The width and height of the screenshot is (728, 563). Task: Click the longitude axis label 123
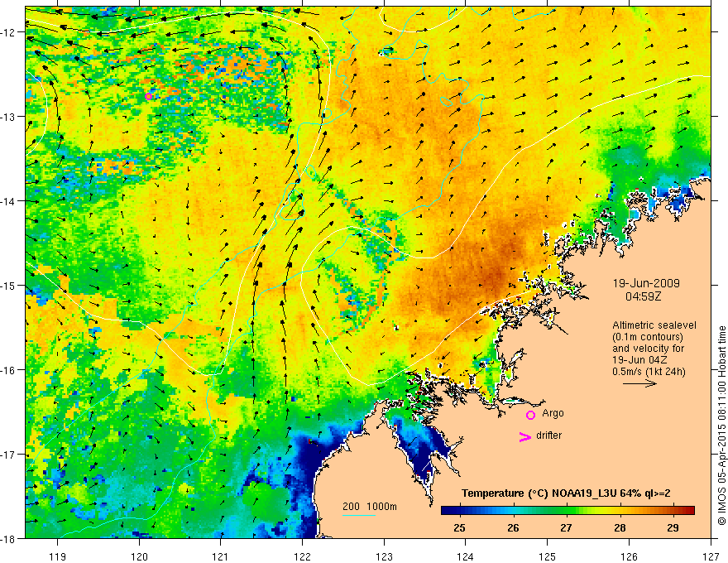384,556
